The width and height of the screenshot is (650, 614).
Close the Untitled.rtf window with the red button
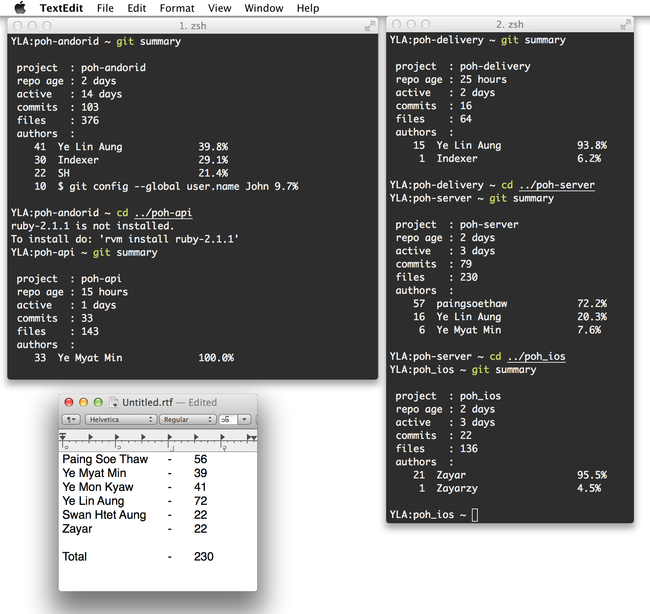(69, 402)
